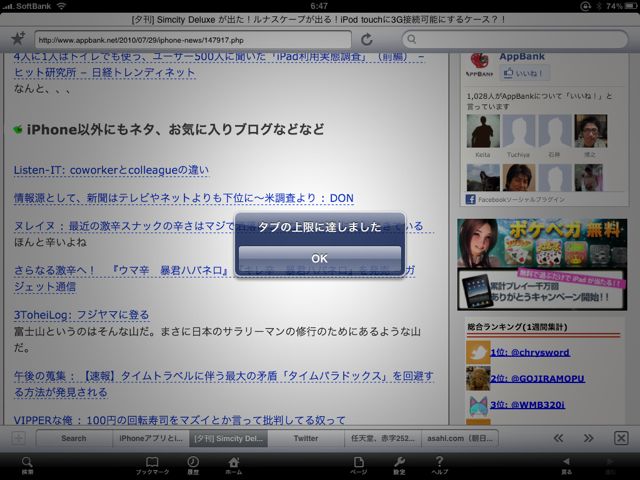
Task: Switch to the asahi.com tab
Action: point(460,438)
